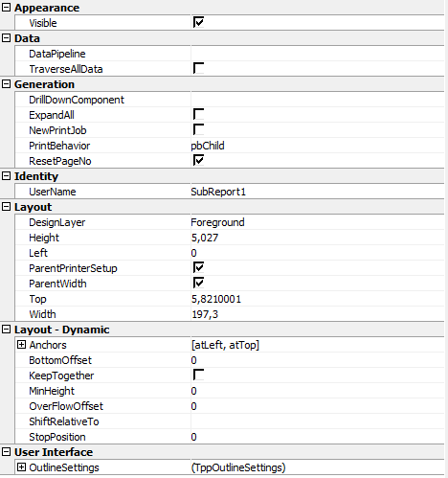Expand the OutlineSettings property
Image resolution: width=448 pixels, height=478 pixels.
click(21, 467)
